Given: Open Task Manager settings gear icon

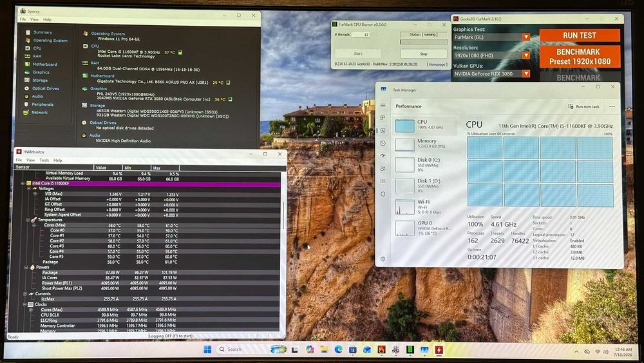Looking at the screenshot, I should click(383, 259).
